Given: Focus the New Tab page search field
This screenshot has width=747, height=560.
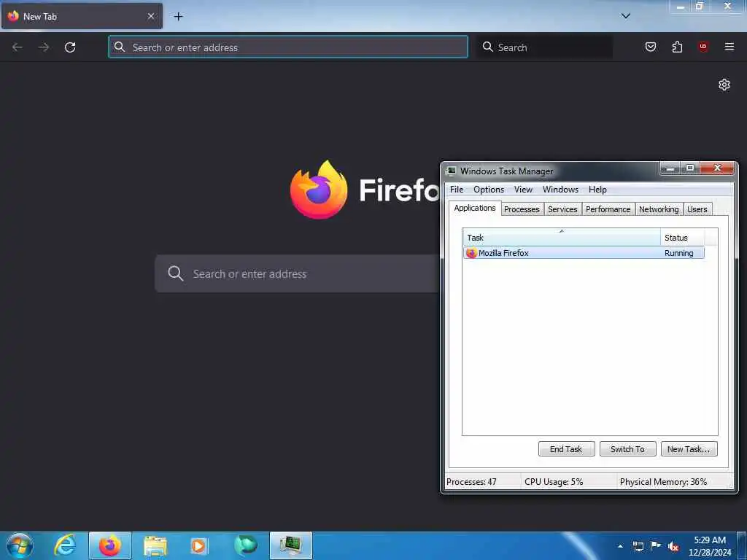Looking at the screenshot, I should point(298,274).
